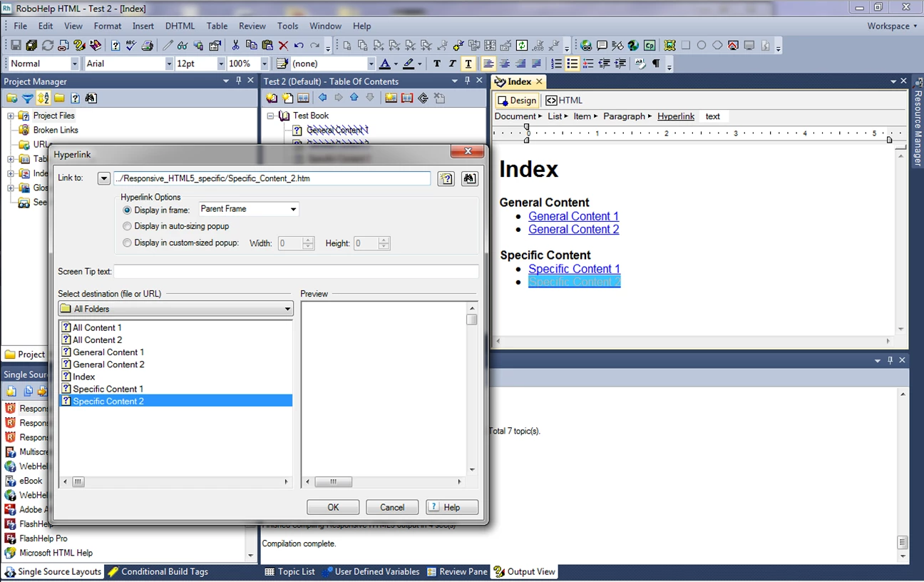Open the 100% zoom dropdown
Image resolution: width=924 pixels, height=582 pixels.
(x=265, y=63)
